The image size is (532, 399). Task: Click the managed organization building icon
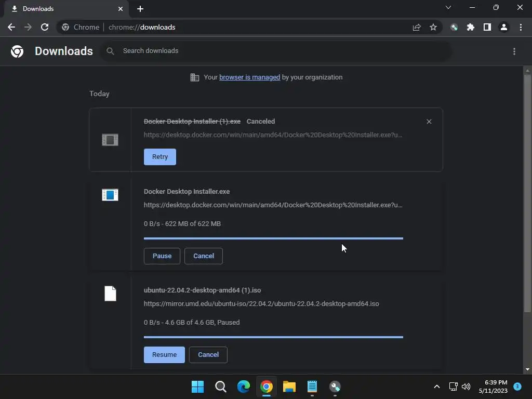[x=195, y=77]
